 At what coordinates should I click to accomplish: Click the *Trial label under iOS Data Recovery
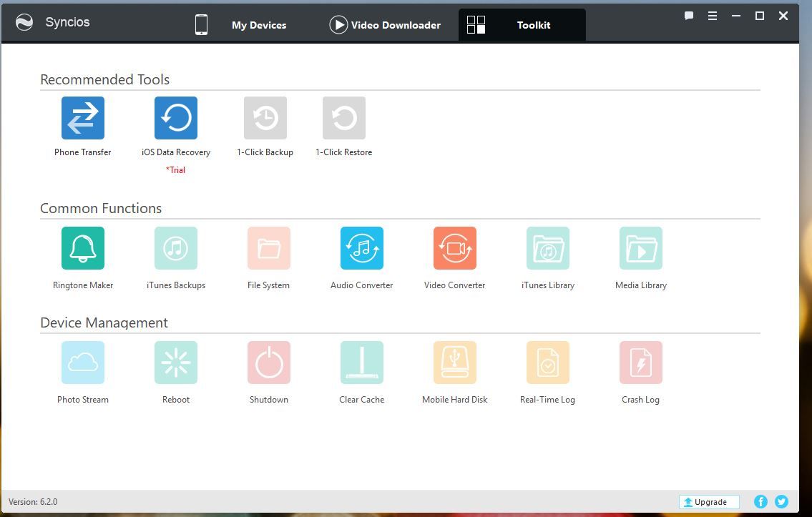point(175,169)
